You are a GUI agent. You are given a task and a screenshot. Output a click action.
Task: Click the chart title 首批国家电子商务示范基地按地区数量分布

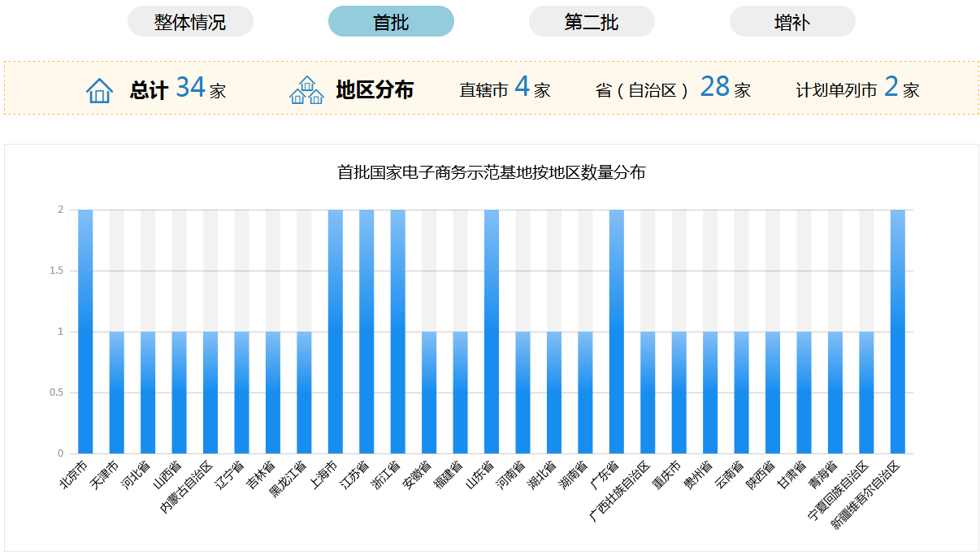[491, 172]
